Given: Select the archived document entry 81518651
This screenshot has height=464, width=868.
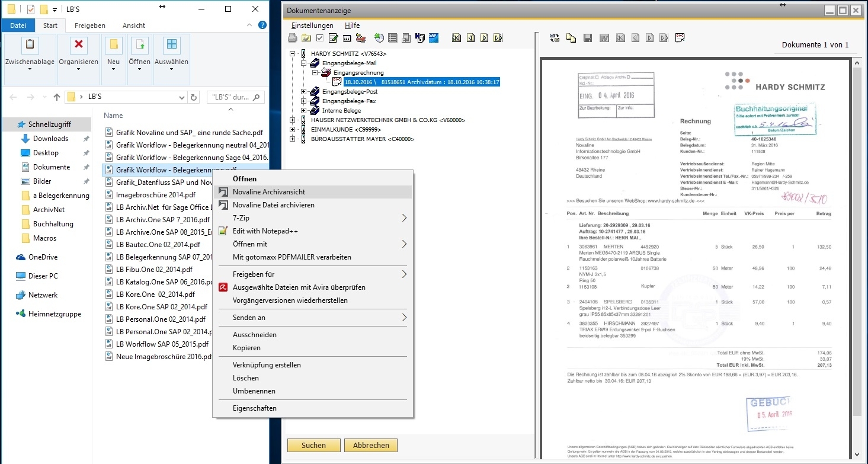Looking at the screenshot, I should pyautogui.click(x=421, y=82).
